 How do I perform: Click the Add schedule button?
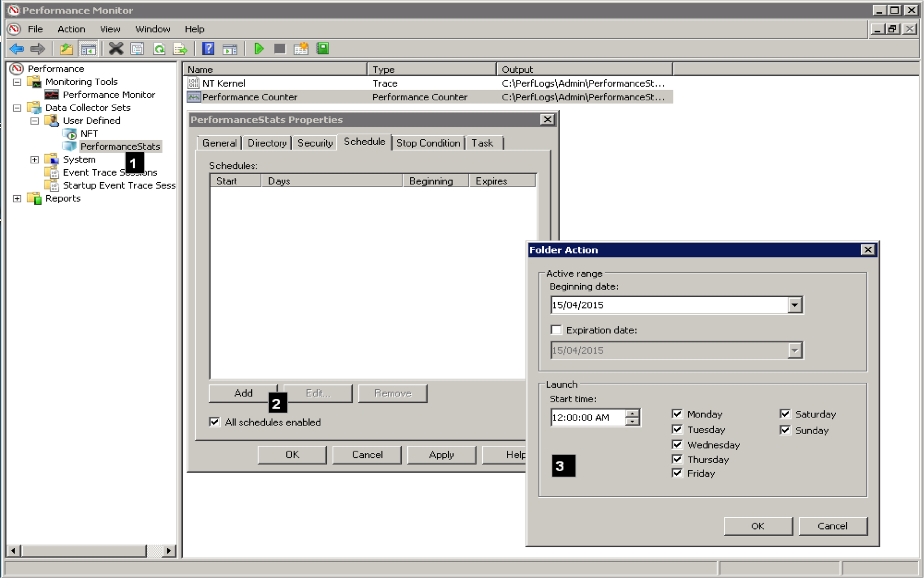[x=243, y=393]
